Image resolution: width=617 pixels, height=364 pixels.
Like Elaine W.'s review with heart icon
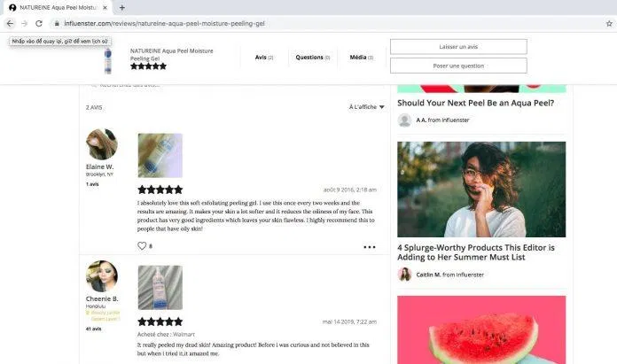[142, 245]
